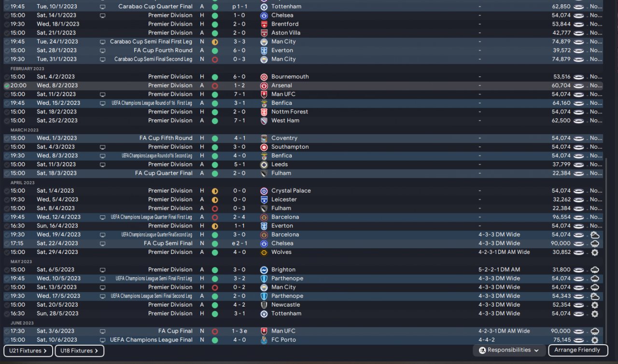Viewport: 618px width, 364px height.
Task: Click the sunny weather icon for Wolves match
Action: coord(594,252)
